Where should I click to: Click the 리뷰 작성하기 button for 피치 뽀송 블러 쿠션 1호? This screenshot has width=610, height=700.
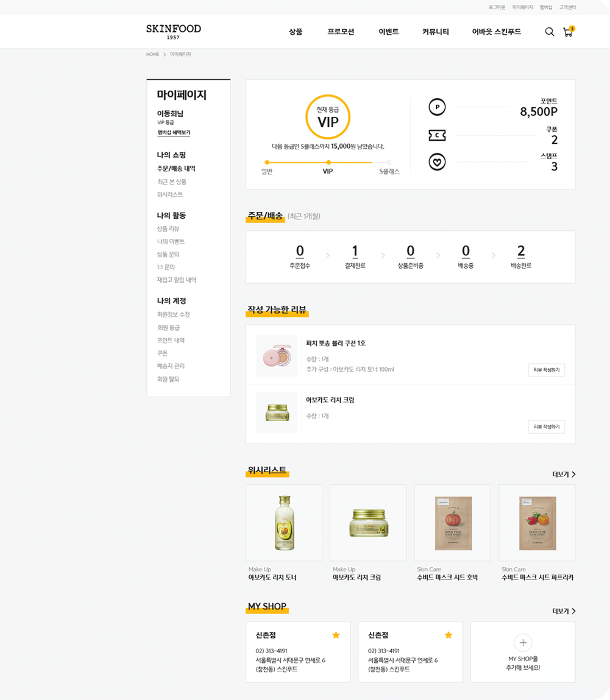[x=547, y=370]
